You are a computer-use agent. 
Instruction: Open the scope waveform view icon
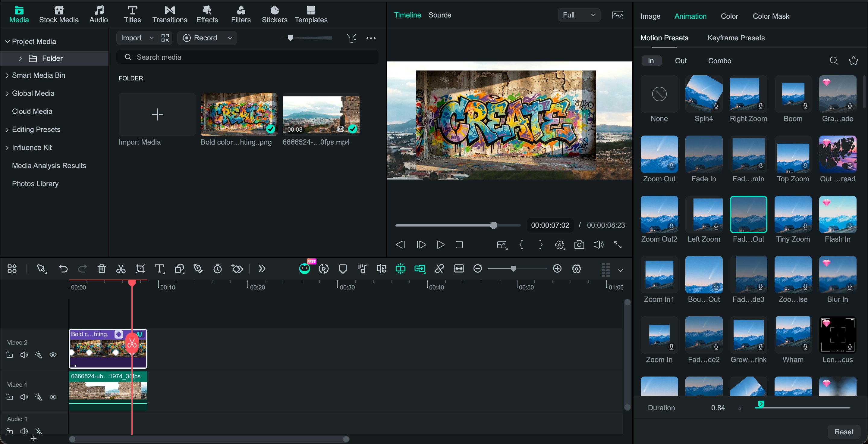618,15
